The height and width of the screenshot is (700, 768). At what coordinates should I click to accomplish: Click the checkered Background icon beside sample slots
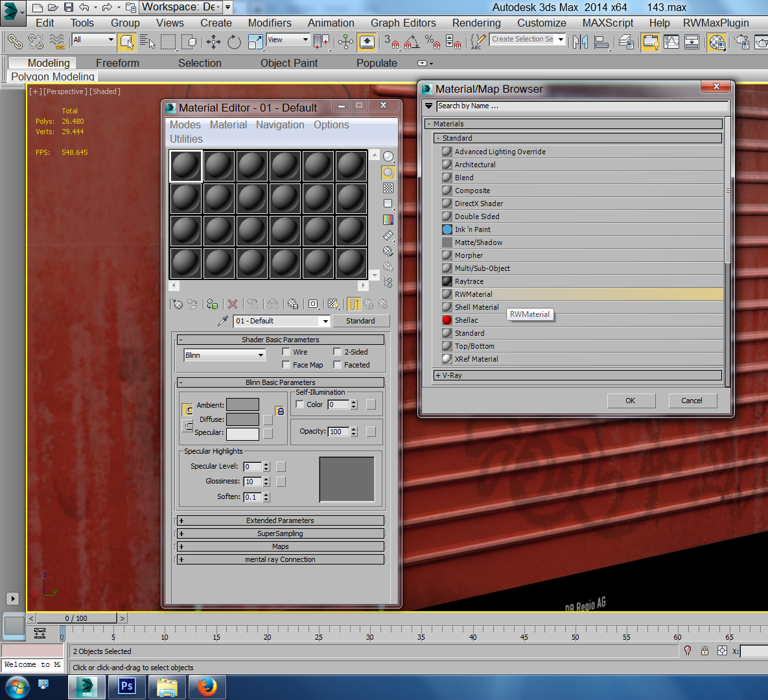click(x=388, y=188)
